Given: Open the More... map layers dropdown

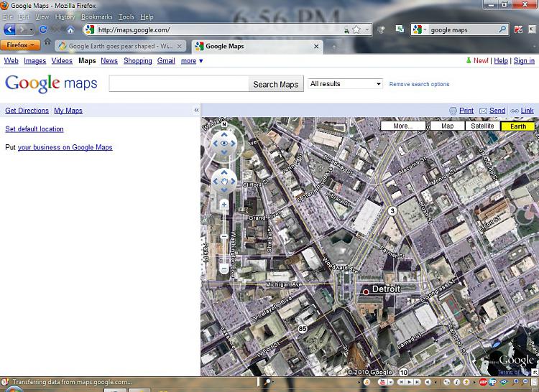Looking at the screenshot, I should [x=403, y=126].
